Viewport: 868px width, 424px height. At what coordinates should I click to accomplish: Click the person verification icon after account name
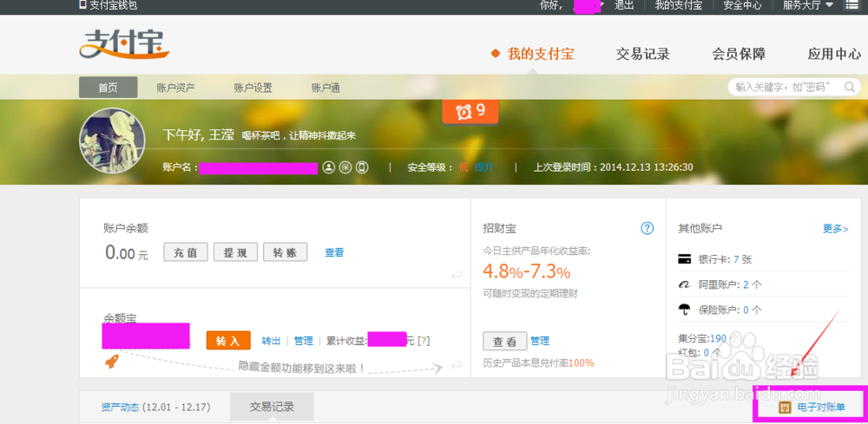(329, 167)
